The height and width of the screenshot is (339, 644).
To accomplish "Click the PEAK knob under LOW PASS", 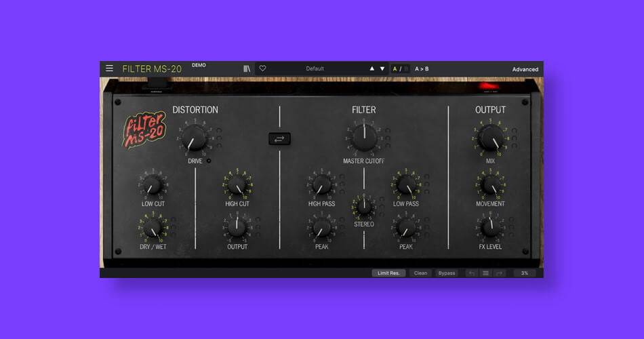I will click(x=406, y=228).
